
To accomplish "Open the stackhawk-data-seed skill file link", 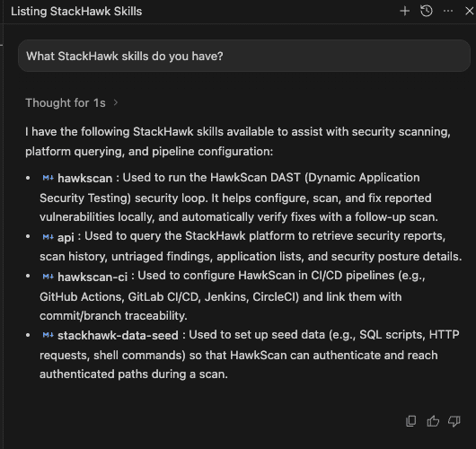I will (118, 336).
